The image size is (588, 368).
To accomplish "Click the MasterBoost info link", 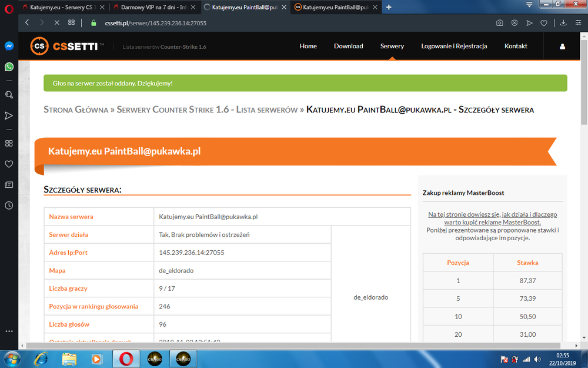I will point(492,218).
